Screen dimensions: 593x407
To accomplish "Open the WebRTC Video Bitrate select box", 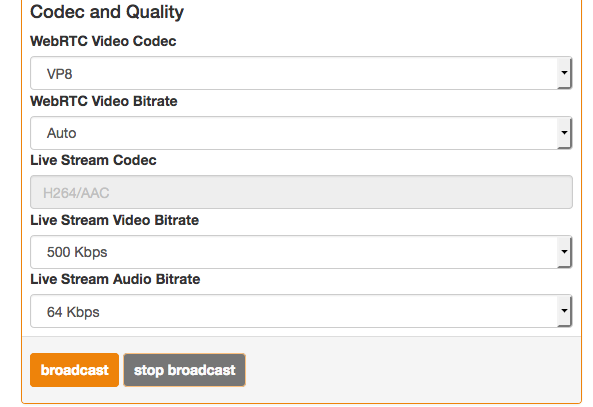I will [x=301, y=133].
